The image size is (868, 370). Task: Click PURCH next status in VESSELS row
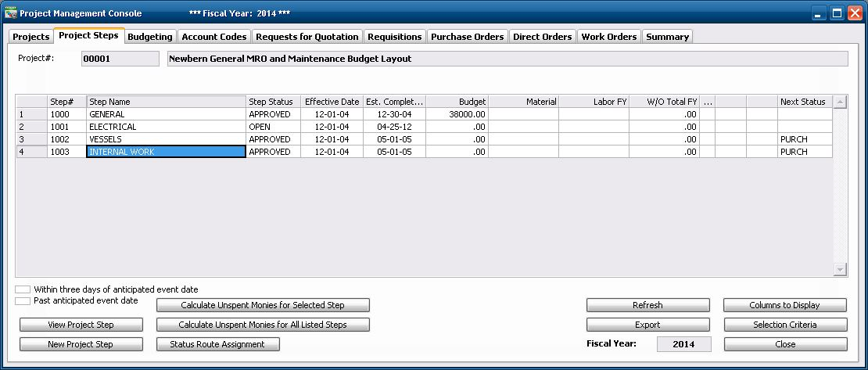[805, 139]
